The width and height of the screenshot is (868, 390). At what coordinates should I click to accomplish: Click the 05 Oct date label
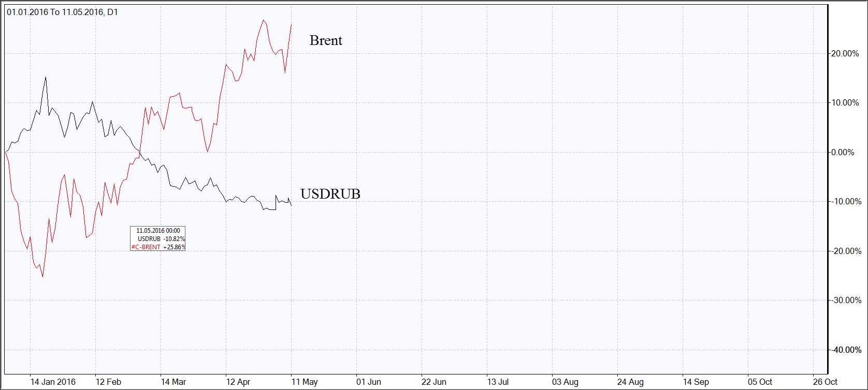[x=760, y=382]
